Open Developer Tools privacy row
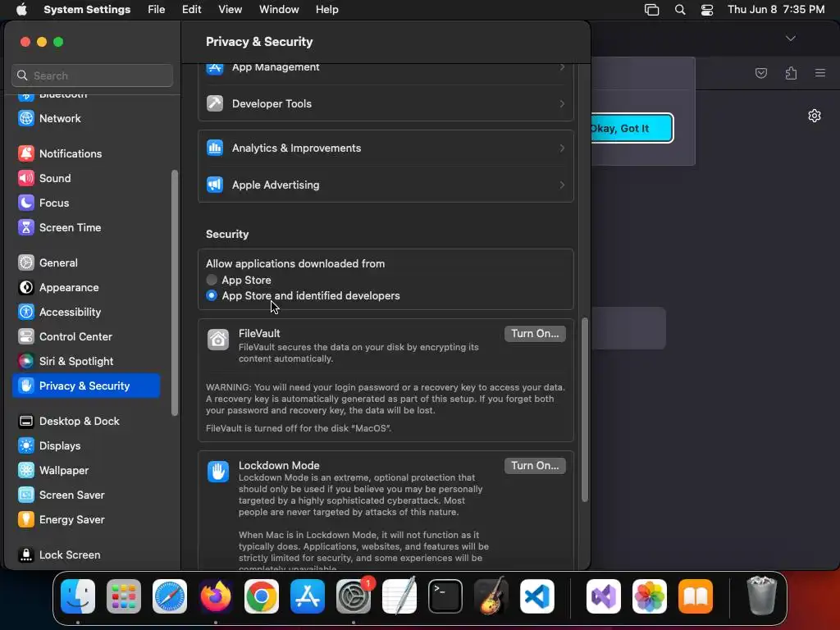The width and height of the screenshot is (840, 630). [386, 104]
